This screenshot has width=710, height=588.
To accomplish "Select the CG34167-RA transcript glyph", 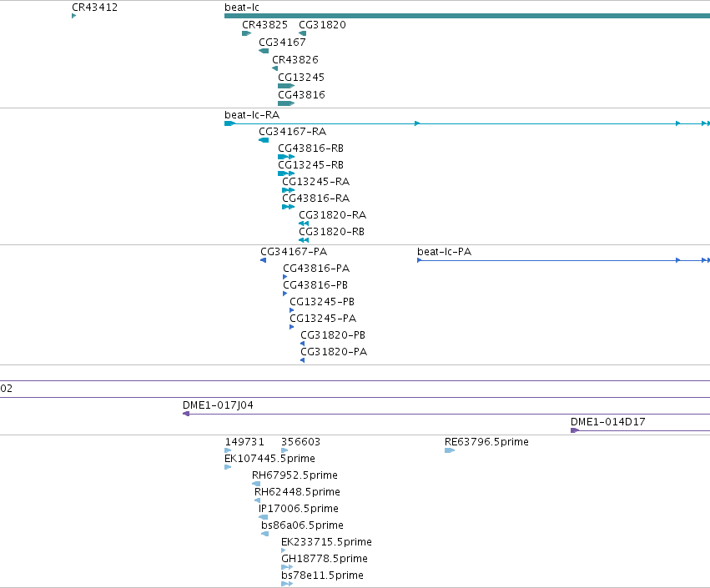I will point(264,140).
